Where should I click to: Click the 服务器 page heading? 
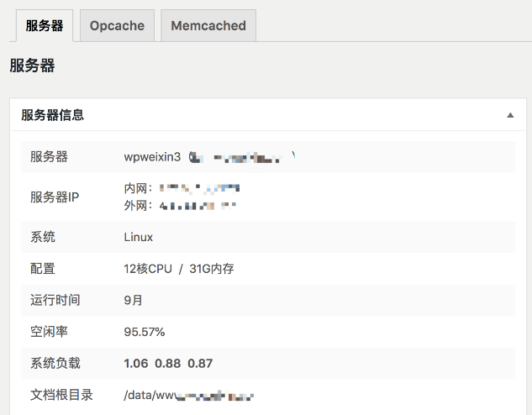point(32,66)
